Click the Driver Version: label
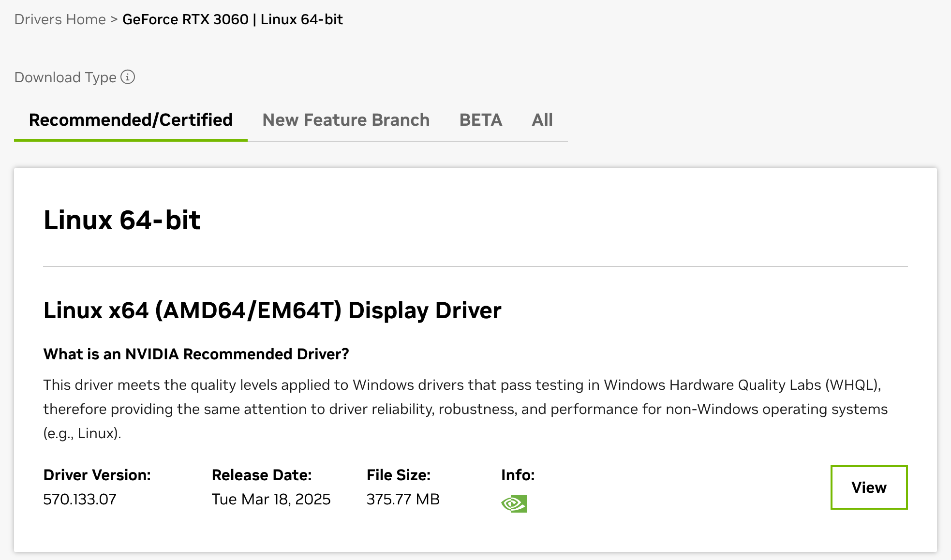Screen dimensions: 951x560 pyautogui.click(x=97, y=475)
